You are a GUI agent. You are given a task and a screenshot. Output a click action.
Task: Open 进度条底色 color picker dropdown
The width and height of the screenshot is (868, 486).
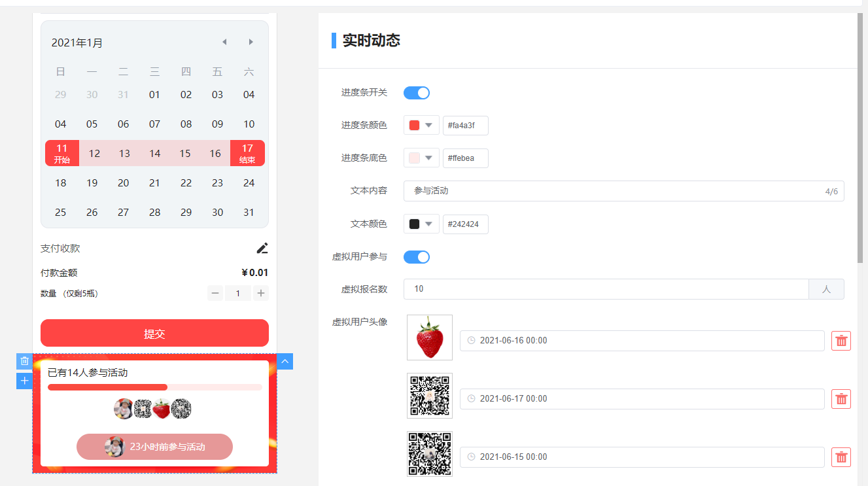click(x=429, y=158)
